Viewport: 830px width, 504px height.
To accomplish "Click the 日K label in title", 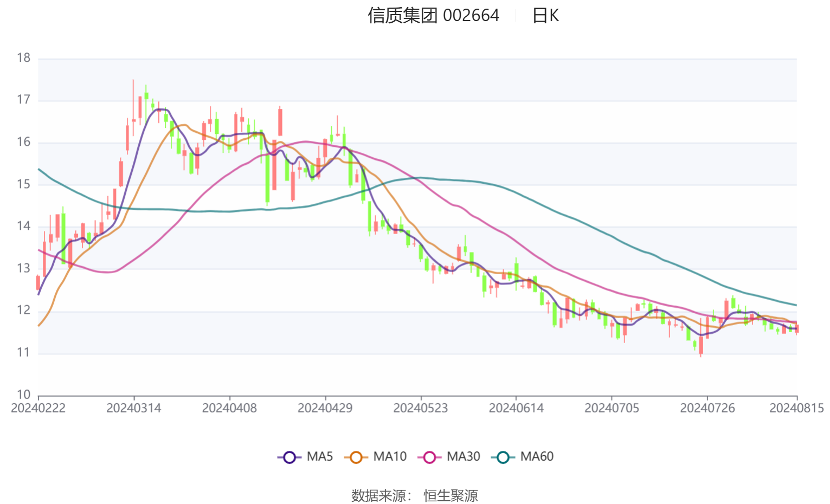I will [x=545, y=15].
